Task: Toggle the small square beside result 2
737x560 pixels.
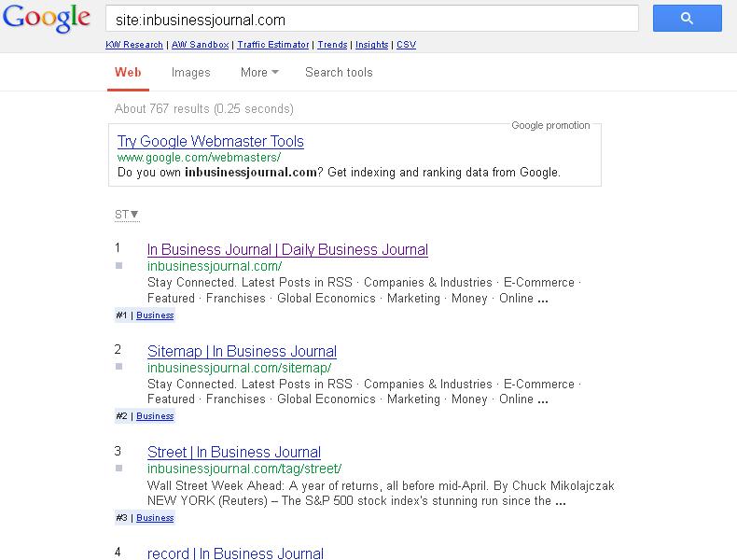Action: (x=118, y=366)
